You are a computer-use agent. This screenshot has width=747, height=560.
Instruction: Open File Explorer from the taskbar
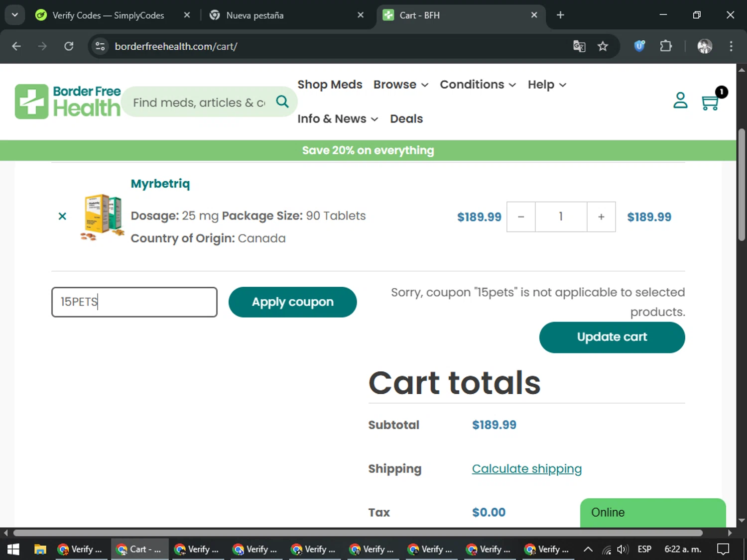(x=40, y=549)
